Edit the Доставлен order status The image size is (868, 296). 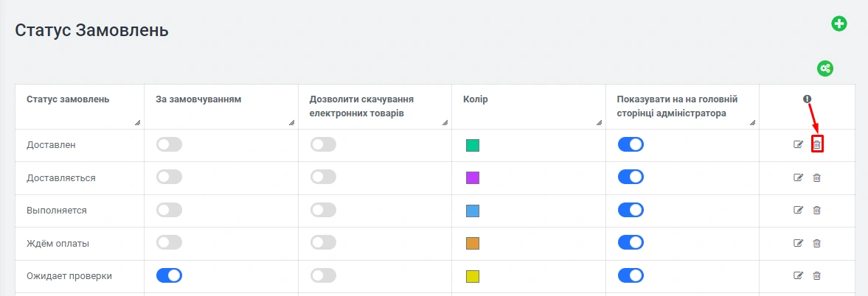798,145
